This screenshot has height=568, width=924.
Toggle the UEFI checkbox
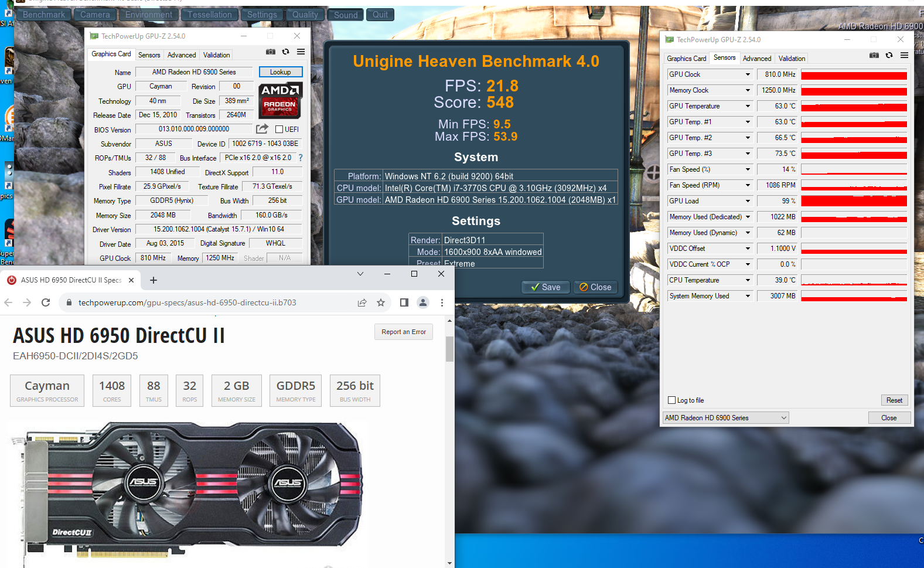(x=279, y=130)
